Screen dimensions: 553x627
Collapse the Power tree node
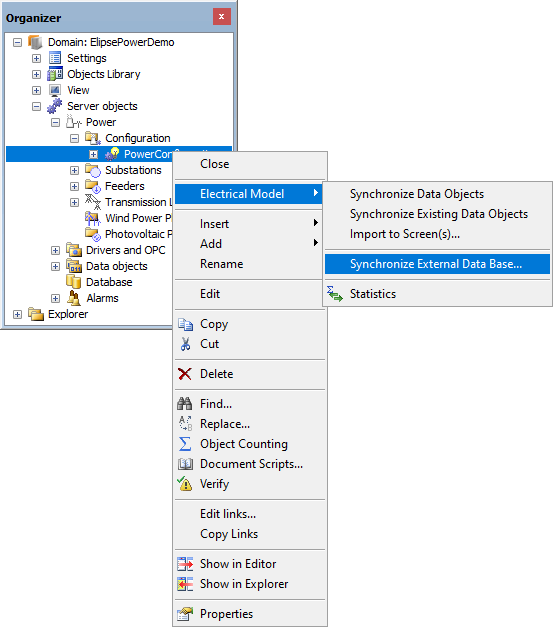coord(56,122)
